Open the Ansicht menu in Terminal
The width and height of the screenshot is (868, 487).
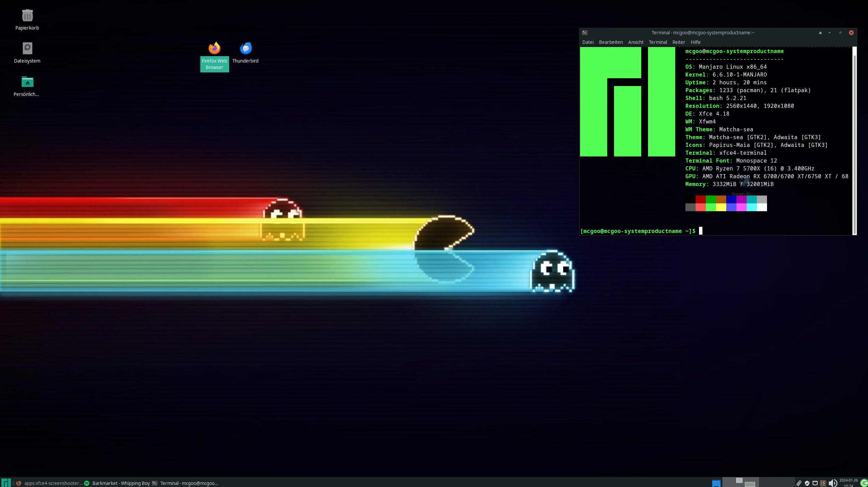635,42
